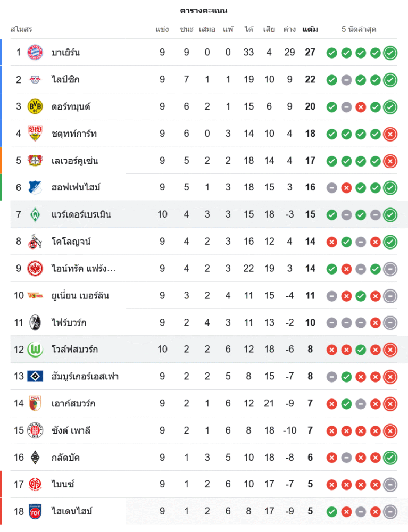Click the Wolfsburg green W logo
The height and width of the screenshot is (532, 408).
pyautogui.click(x=35, y=350)
